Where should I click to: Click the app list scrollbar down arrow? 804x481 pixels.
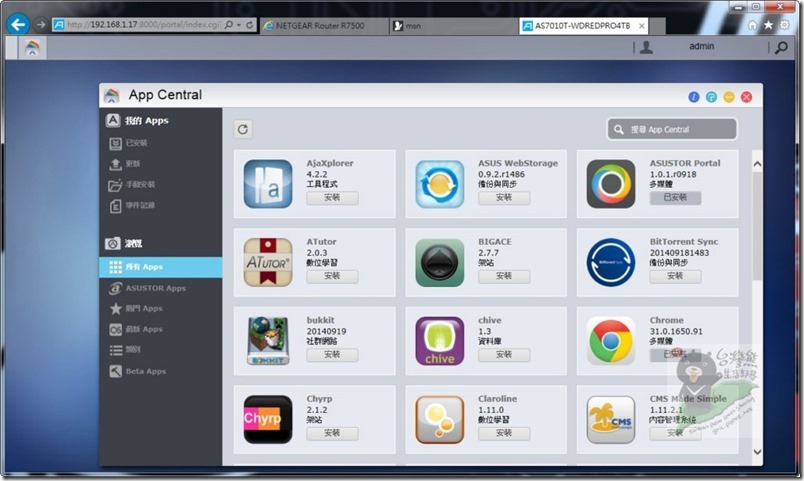tap(757, 452)
